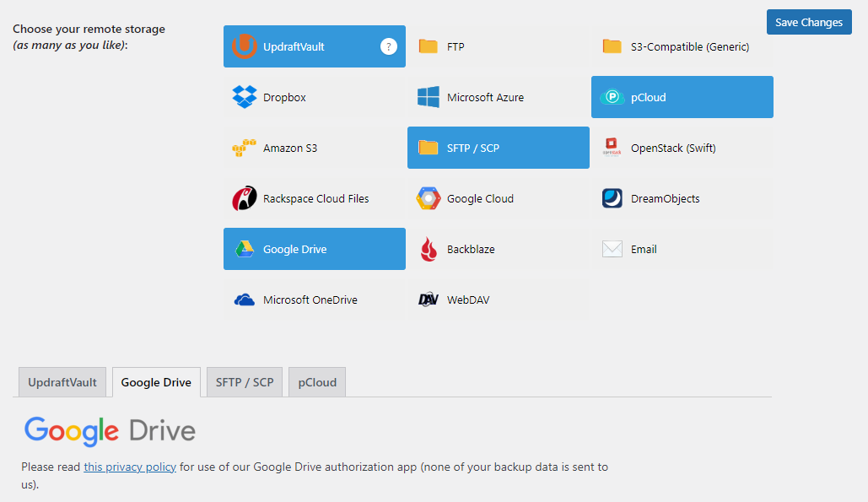
Task: Select the Backblaze flame icon
Action: click(428, 249)
